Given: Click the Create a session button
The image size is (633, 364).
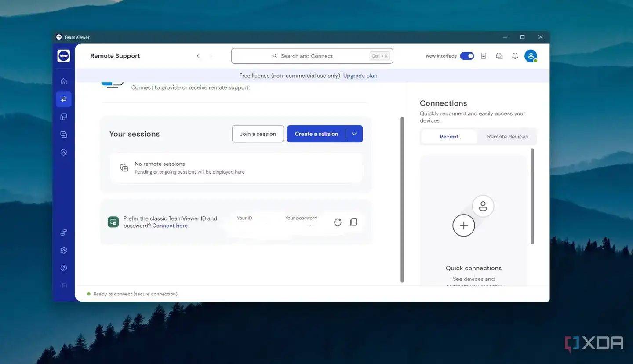Looking at the screenshot, I should [316, 134].
